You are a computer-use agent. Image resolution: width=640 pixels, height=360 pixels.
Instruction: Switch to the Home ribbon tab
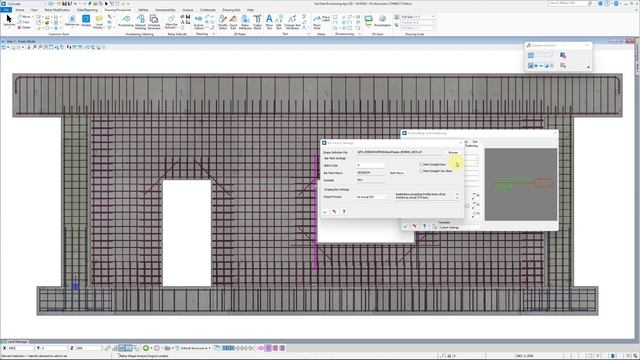pos(20,9)
